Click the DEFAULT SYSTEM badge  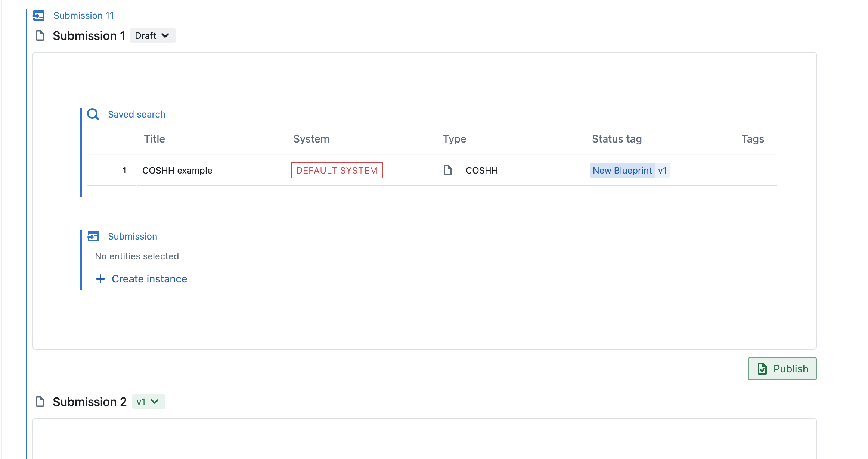[337, 171]
